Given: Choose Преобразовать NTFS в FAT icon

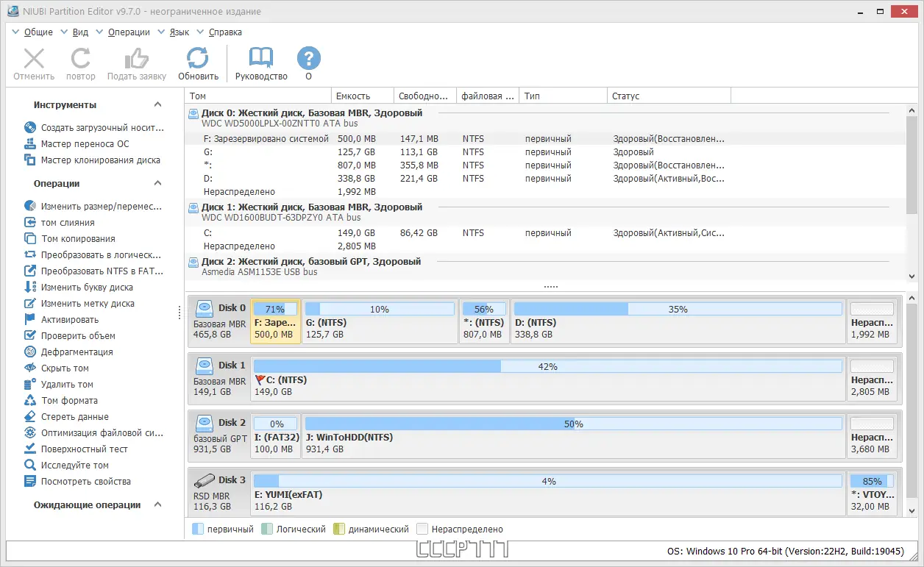Looking at the screenshot, I should pyautogui.click(x=30, y=271).
